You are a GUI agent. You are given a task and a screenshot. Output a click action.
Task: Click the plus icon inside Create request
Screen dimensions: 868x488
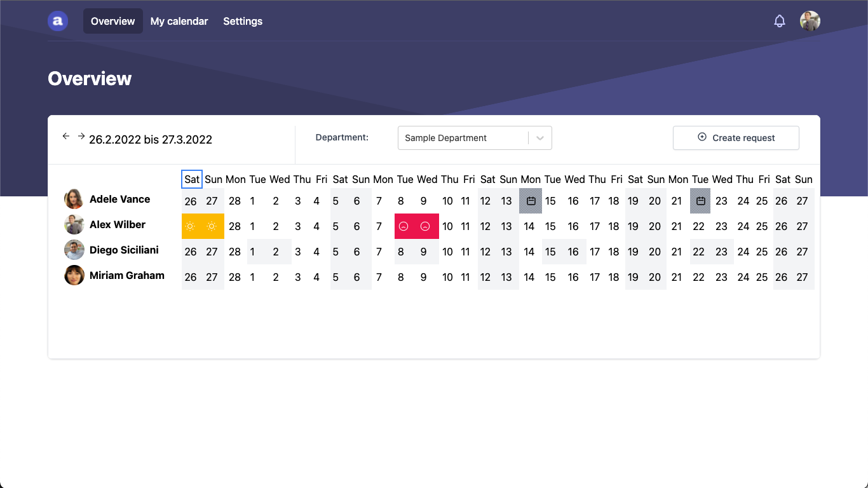pyautogui.click(x=701, y=137)
